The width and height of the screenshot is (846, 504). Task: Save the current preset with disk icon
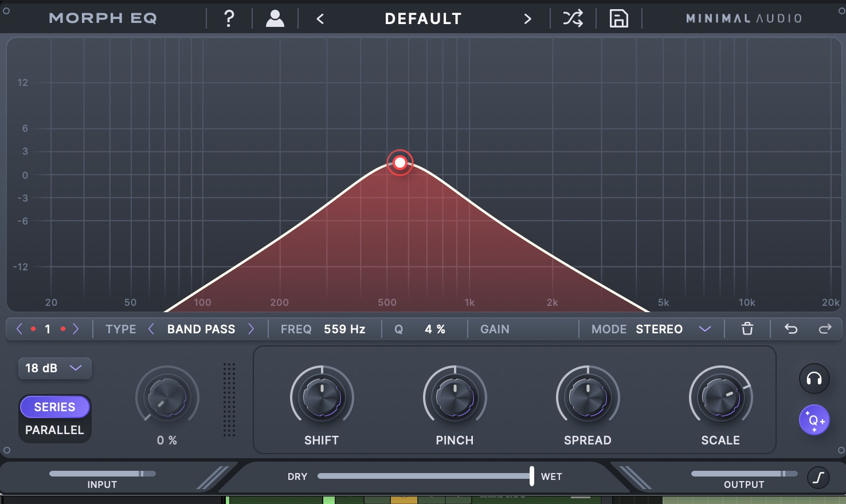pos(618,18)
